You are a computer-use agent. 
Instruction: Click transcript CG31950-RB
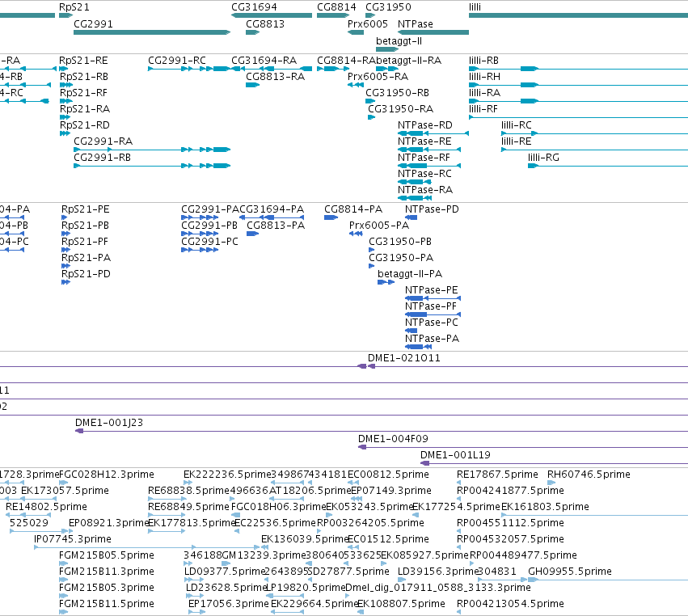tap(397, 93)
